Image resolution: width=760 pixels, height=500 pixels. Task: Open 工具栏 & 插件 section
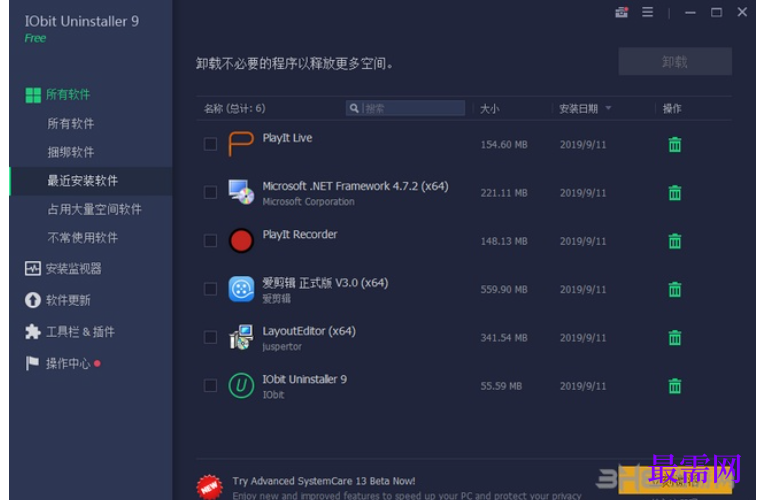[x=80, y=332]
